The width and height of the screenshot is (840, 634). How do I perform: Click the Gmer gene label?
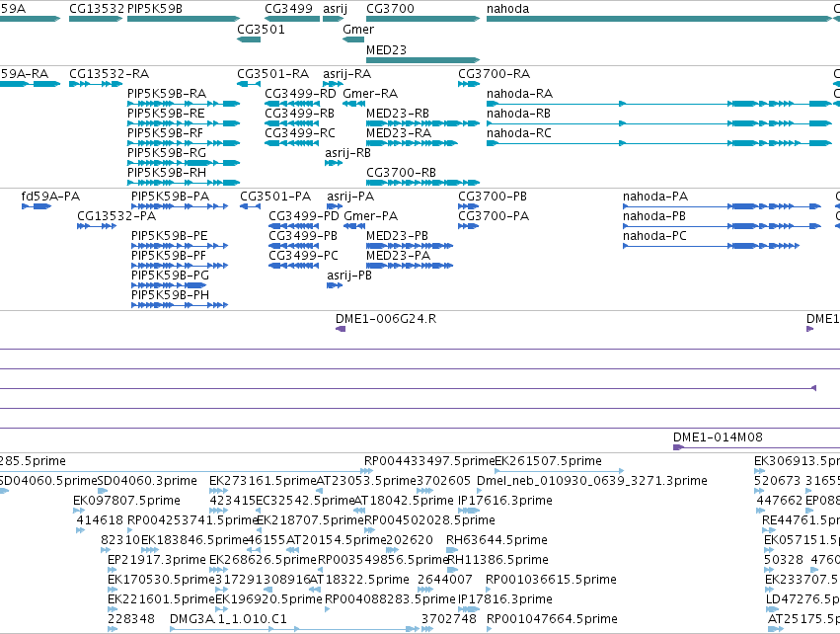358,30
